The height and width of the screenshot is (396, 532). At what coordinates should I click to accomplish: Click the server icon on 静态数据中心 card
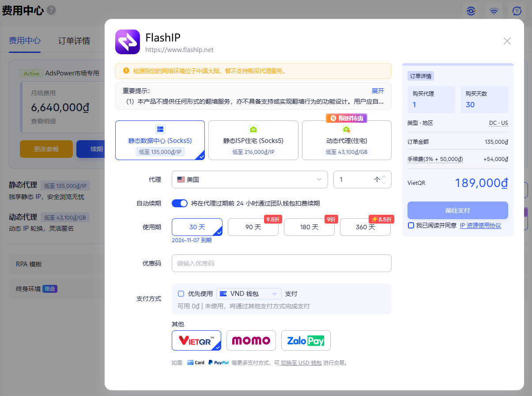[160, 129]
